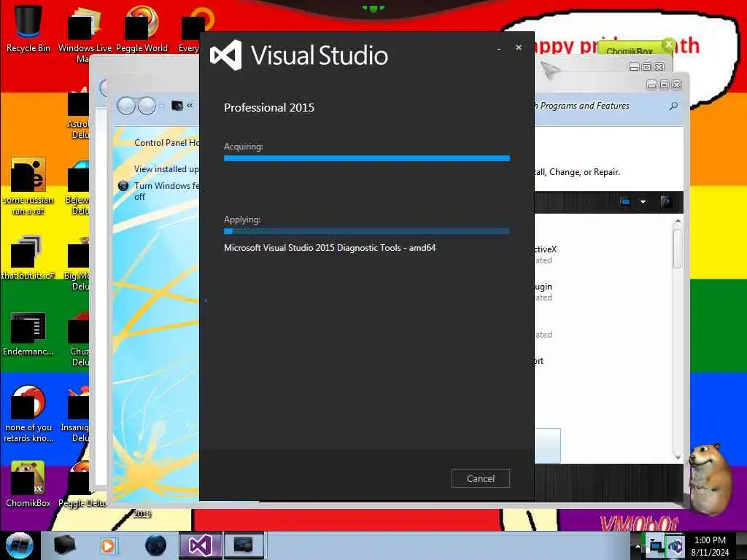The height and width of the screenshot is (560, 747).
Task: Click the network tray icon
Action: (656, 545)
